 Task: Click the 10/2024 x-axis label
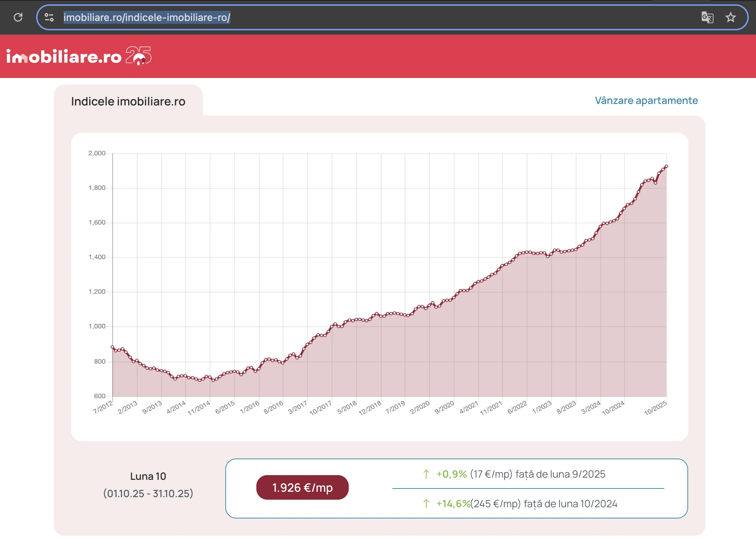click(x=613, y=408)
